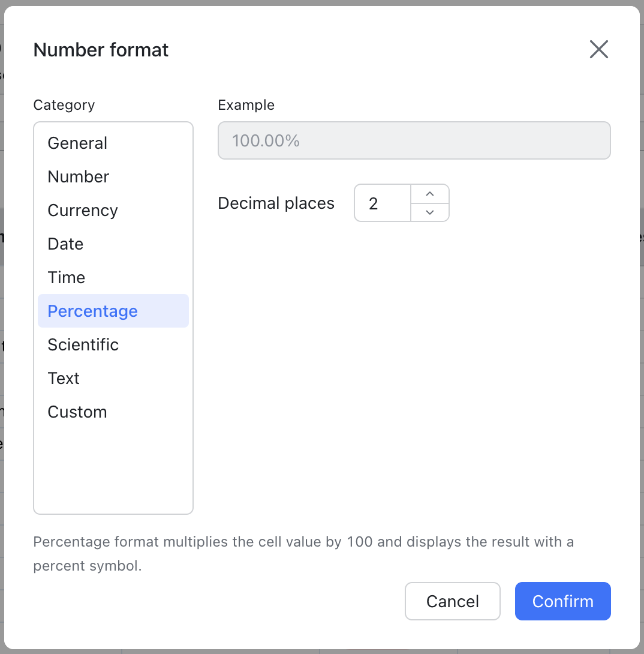644x654 pixels.
Task: Close the Number format dialog
Action: pos(598,49)
